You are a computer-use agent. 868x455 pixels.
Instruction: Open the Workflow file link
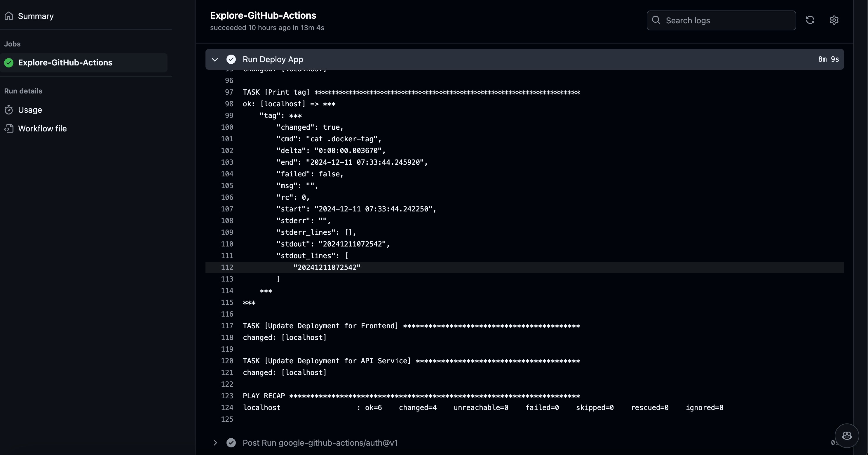(x=42, y=128)
